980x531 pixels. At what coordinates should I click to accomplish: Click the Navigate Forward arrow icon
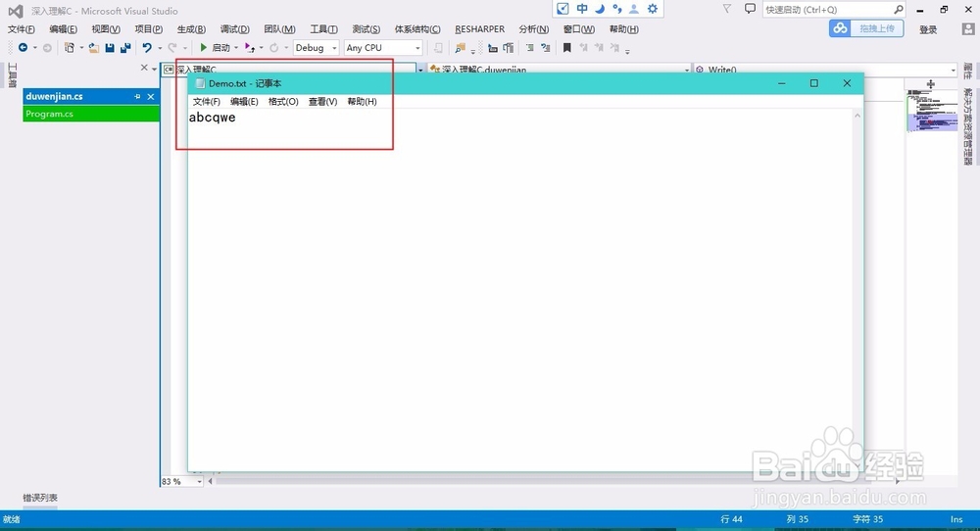(47, 47)
